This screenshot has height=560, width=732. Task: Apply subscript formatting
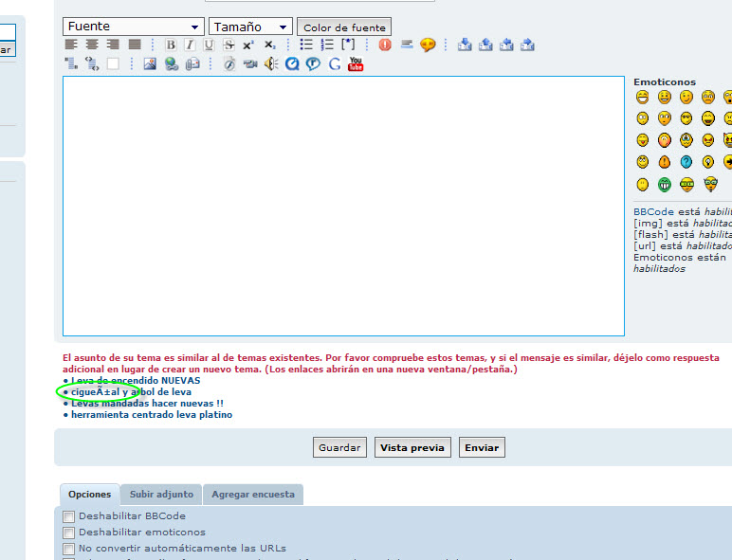(270, 45)
